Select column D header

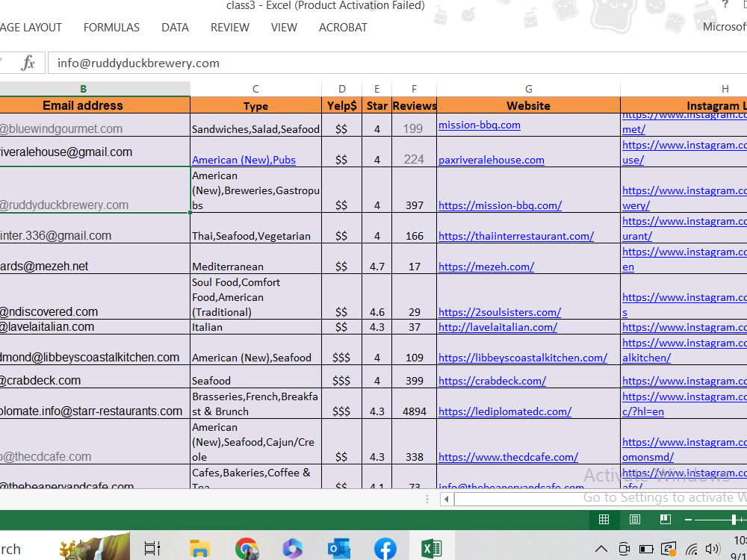click(341, 89)
